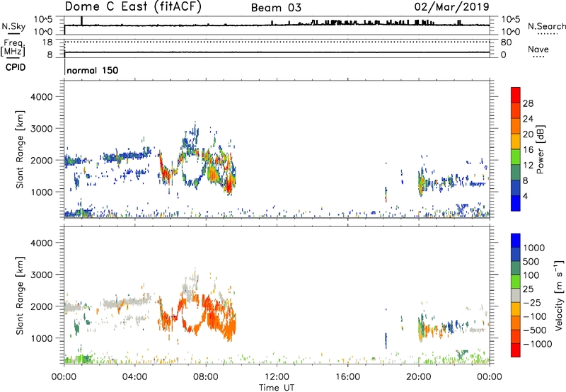The height and width of the screenshot is (392, 566).
Task: Click the 'Nave' legend label
Action: [538, 50]
